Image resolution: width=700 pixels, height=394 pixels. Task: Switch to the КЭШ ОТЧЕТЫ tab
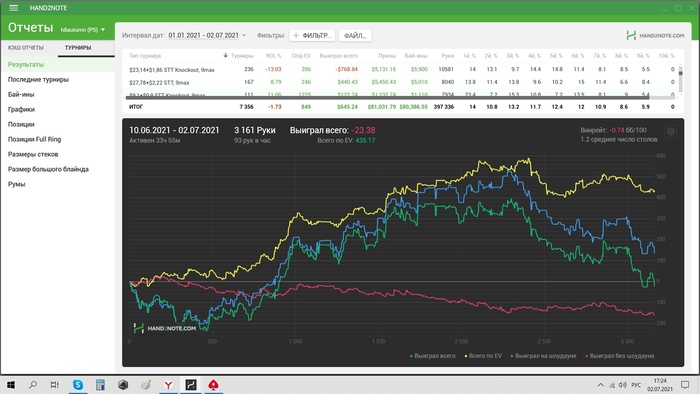(x=26, y=47)
